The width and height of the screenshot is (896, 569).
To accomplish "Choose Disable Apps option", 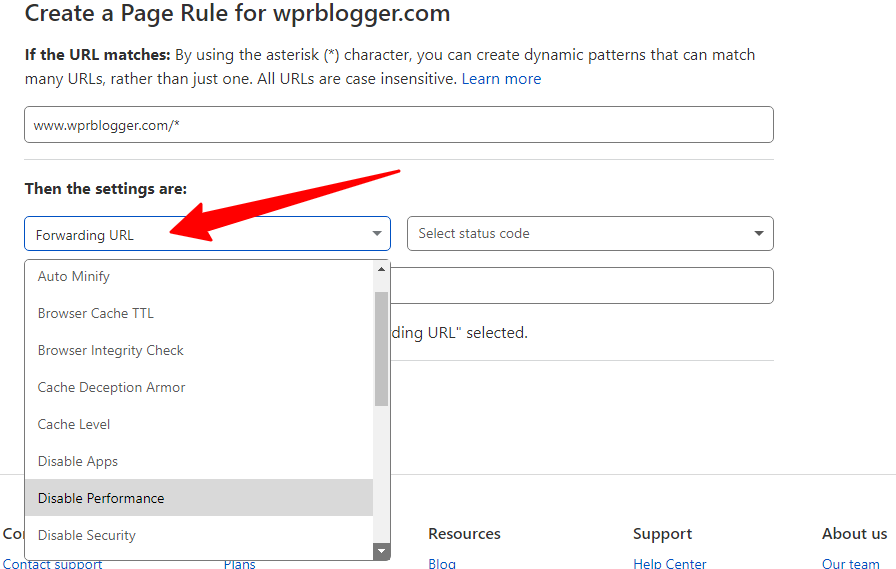I will pos(199,461).
